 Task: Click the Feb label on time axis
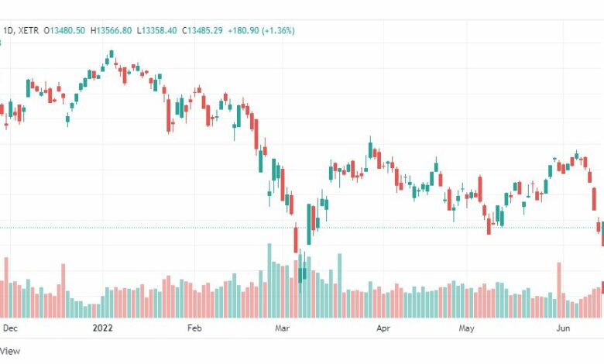(194, 328)
